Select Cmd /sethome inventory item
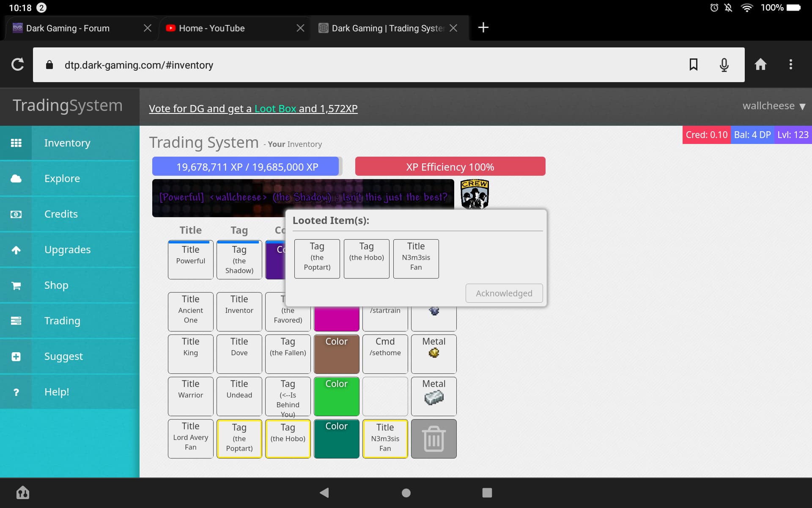 pyautogui.click(x=385, y=354)
